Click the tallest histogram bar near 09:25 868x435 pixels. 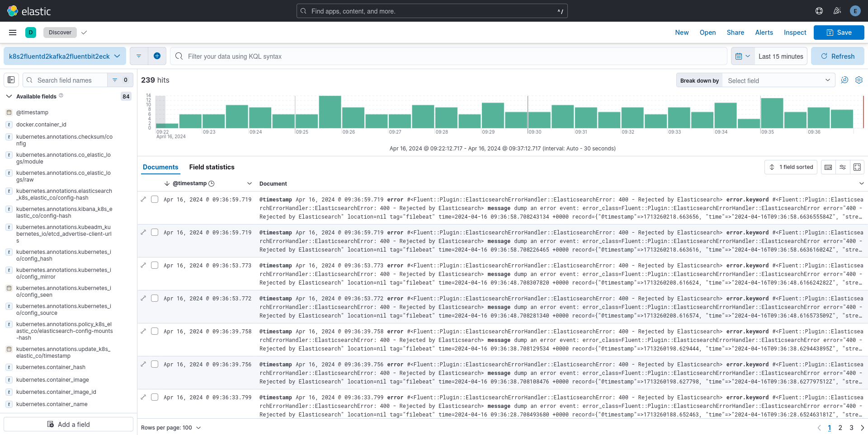[x=330, y=112]
